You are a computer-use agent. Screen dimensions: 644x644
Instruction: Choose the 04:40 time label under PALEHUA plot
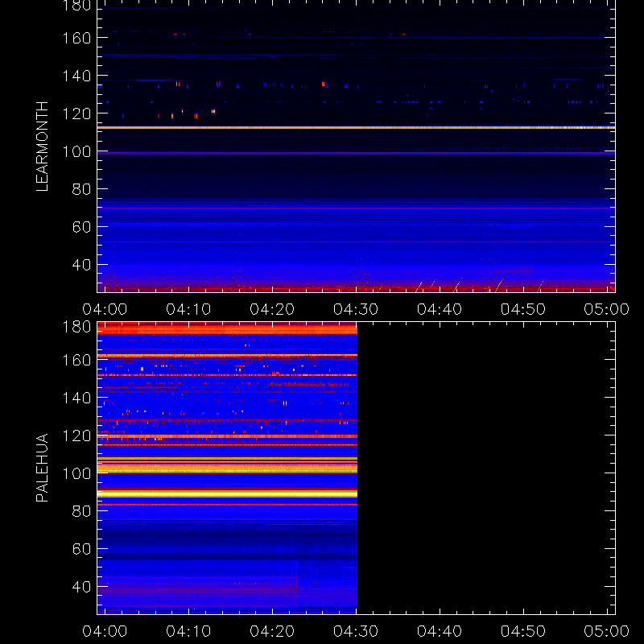(440, 631)
